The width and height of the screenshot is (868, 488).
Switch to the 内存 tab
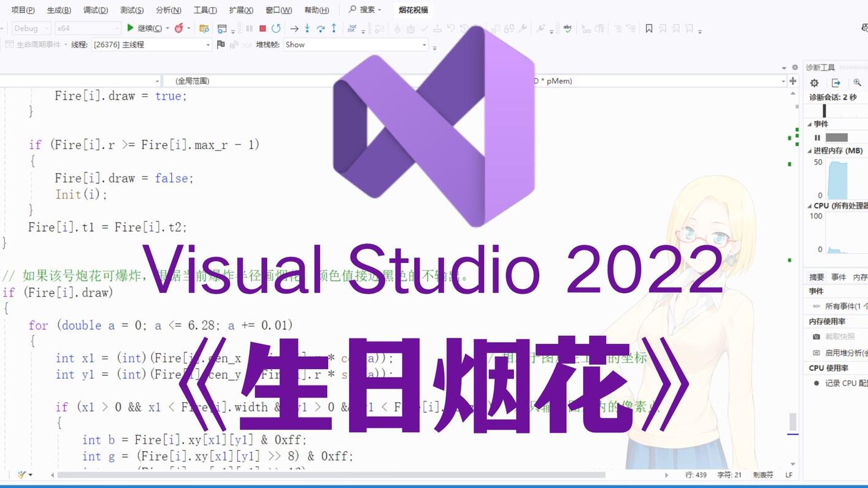click(860, 277)
